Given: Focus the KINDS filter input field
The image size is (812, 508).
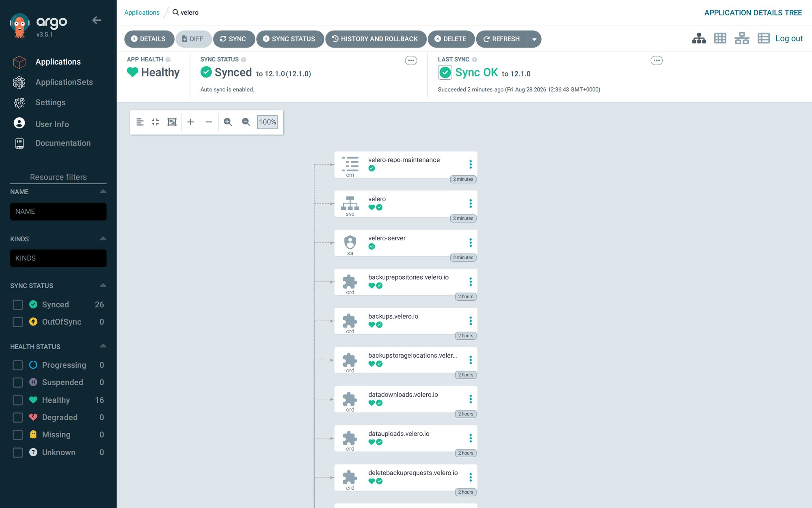Looking at the screenshot, I should click(x=58, y=258).
